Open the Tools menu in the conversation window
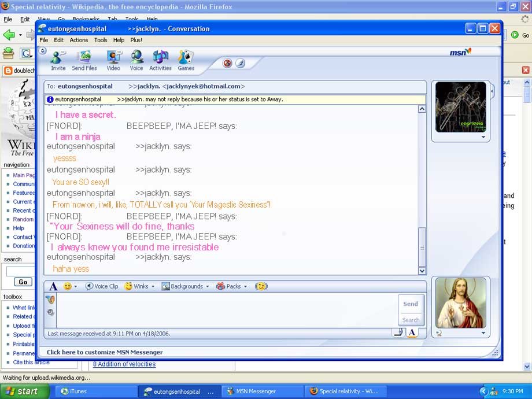Viewport: 532px width, 399px height. [x=101, y=40]
